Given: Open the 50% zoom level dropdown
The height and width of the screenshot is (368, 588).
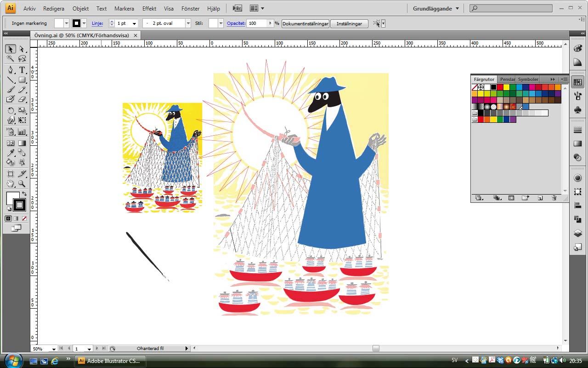Looking at the screenshot, I should pos(54,349).
